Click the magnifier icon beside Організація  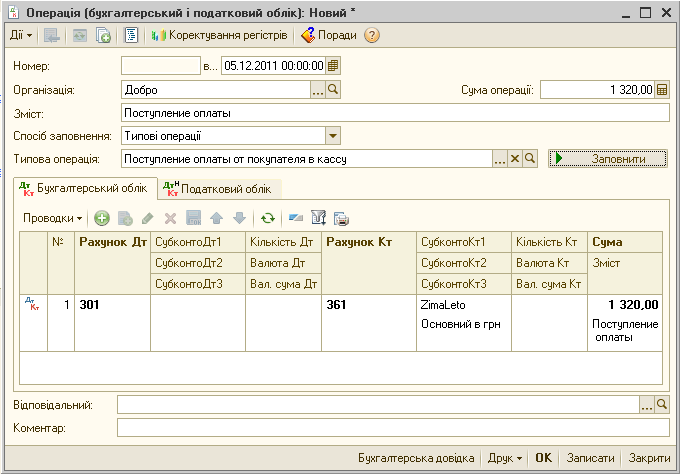333,90
